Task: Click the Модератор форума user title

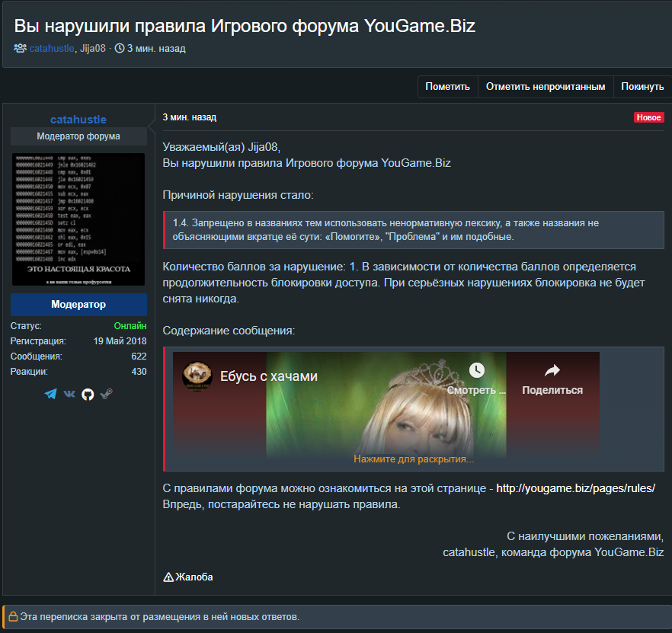Action: [x=78, y=136]
